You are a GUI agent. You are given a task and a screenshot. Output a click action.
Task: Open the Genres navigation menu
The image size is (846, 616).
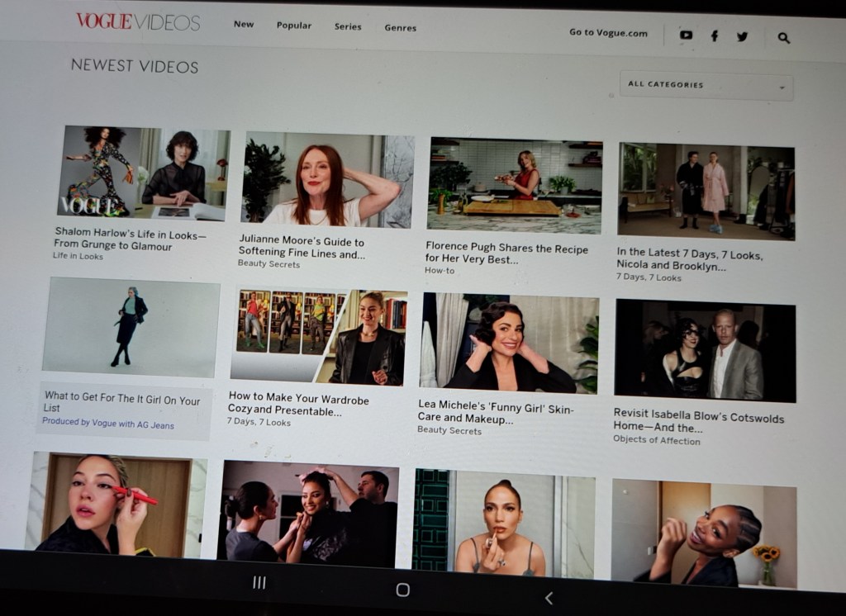pos(400,27)
